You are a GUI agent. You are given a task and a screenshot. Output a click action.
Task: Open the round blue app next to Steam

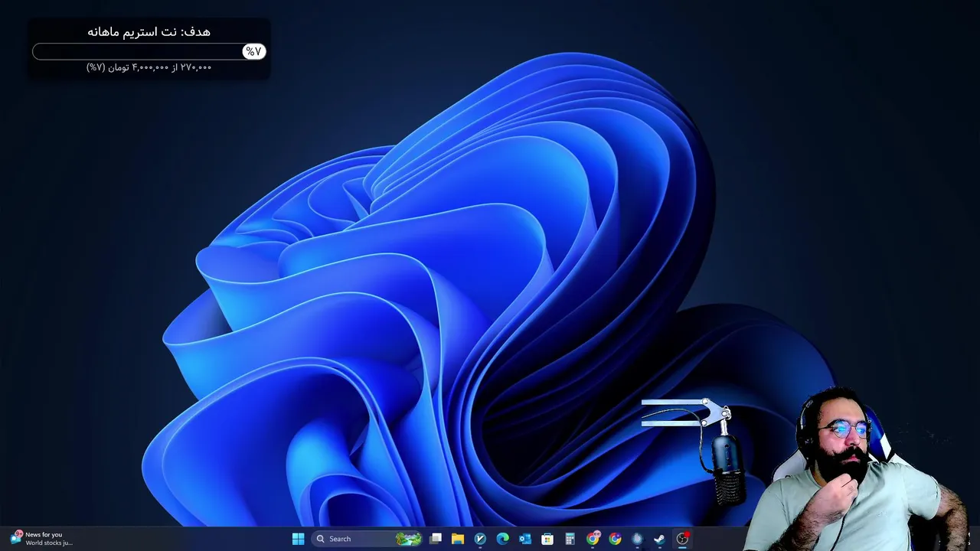pos(637,539)
